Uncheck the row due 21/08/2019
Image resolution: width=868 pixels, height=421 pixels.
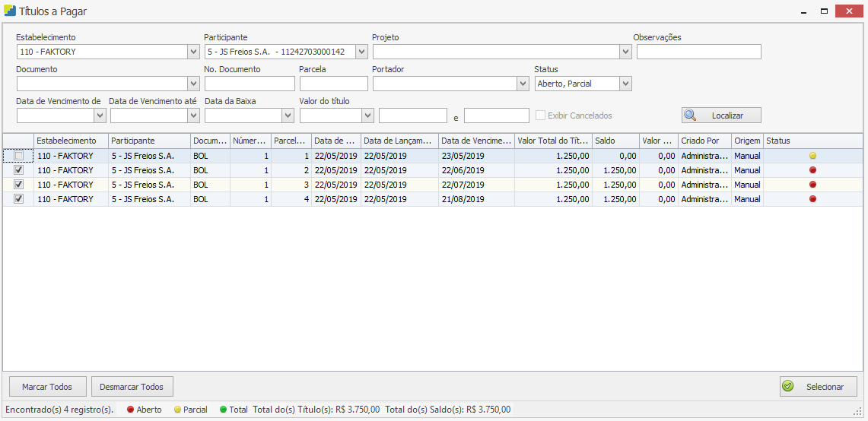(19, 199)
